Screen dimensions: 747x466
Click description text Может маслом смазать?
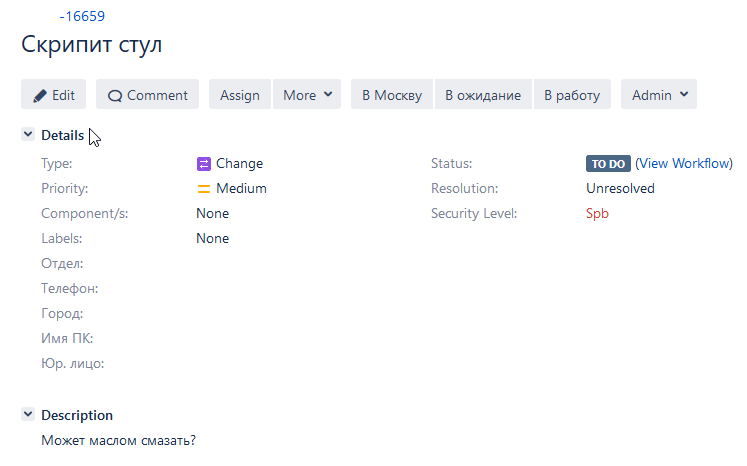coord(119,440)
